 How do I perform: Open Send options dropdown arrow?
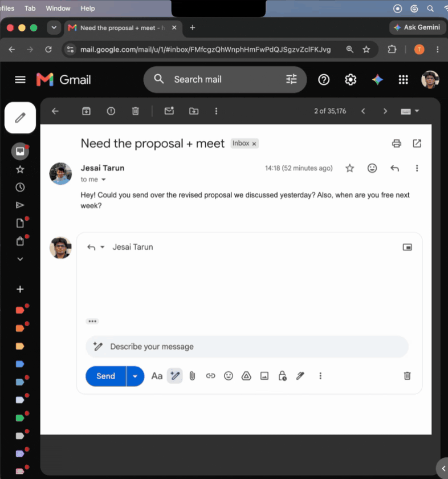point(135,376)
